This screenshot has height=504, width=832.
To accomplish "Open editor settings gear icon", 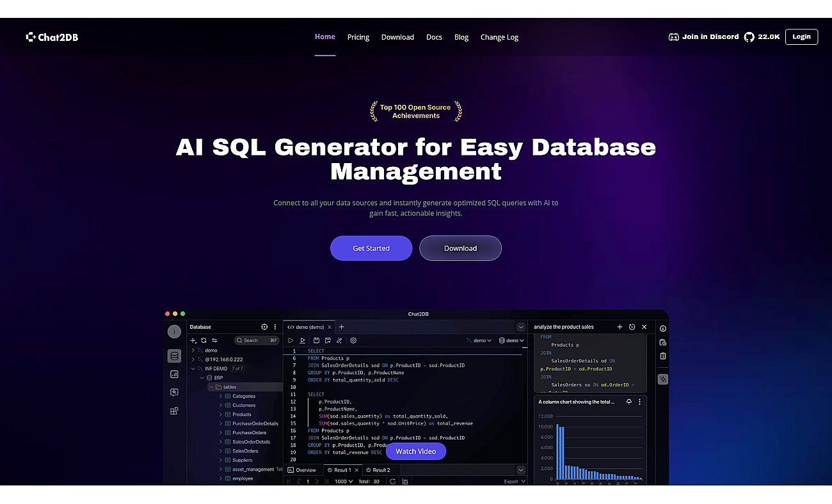I will point(353,340).
